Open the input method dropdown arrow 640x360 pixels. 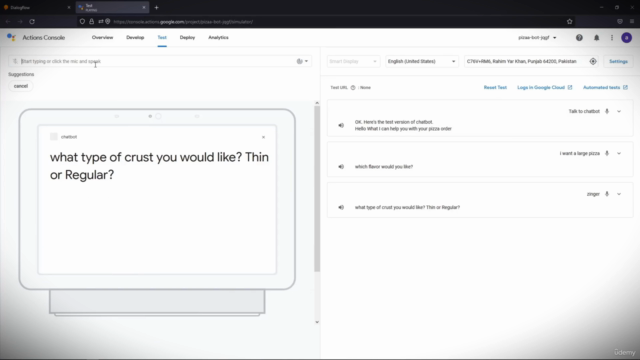click(307, 61)
